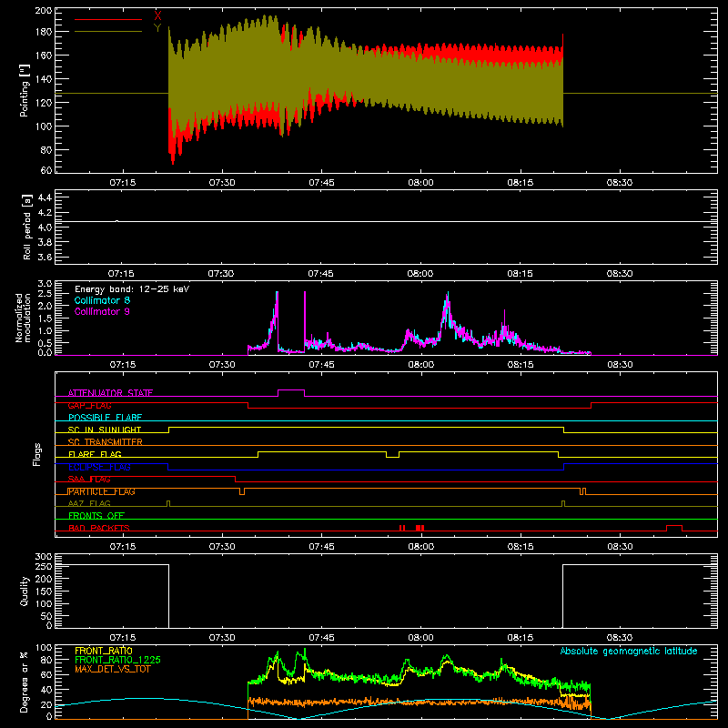Viewport: 728px width, 728px height.
Task: Click the 'Flags' axis title
Action: (36, 454)
